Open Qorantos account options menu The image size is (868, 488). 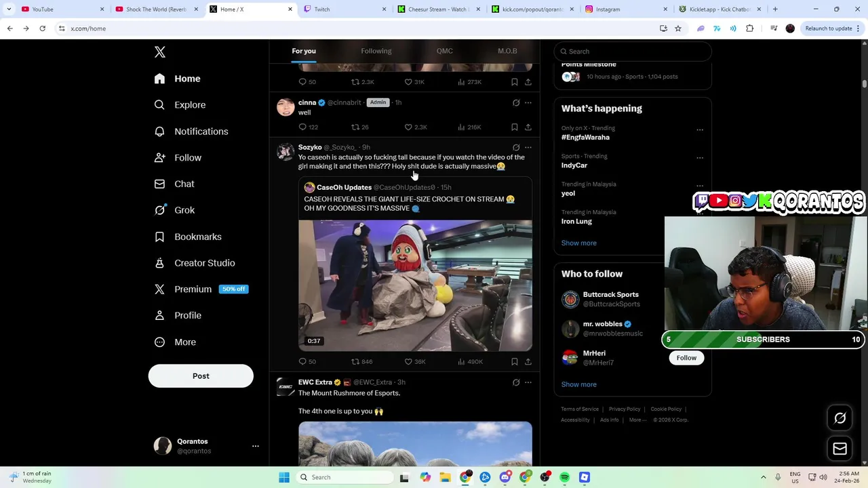256,446
